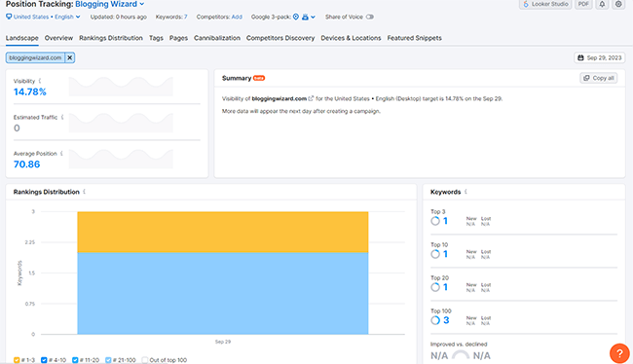Click Top 100 keywords count 3
The width and height of the screenshot is (633, 364).
[x=446, y=320]
